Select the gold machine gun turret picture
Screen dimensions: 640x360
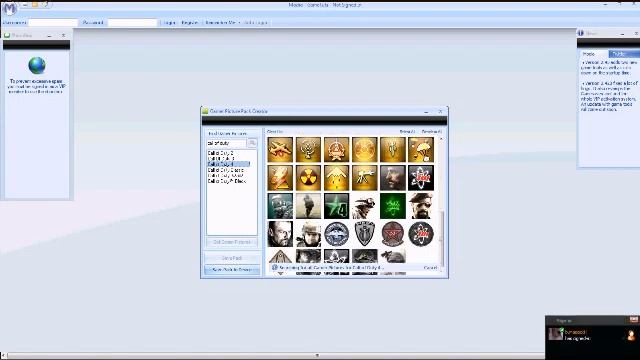tap(364, 178)
